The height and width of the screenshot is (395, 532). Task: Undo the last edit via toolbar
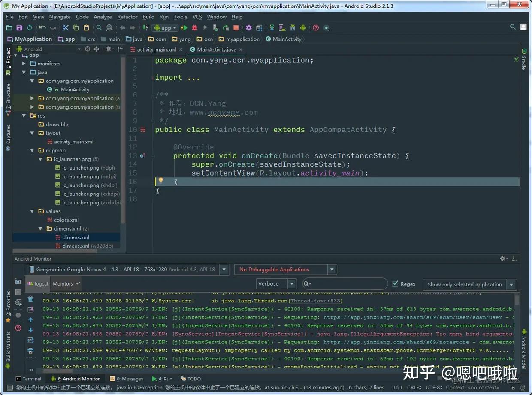[42, 28]
